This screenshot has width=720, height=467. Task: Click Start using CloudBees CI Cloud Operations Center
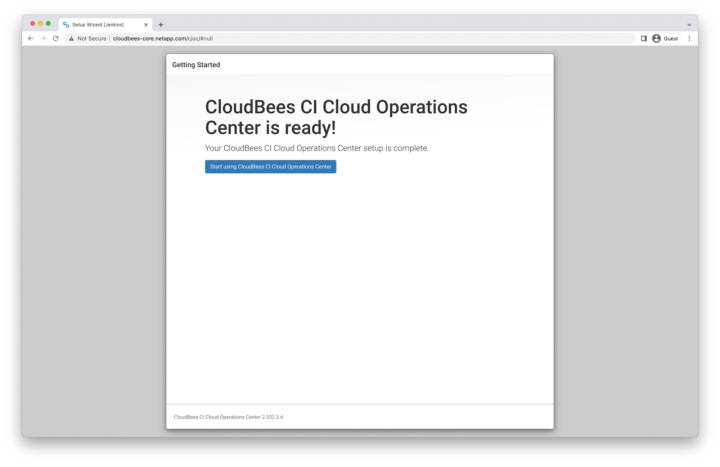tap(270, 167)
